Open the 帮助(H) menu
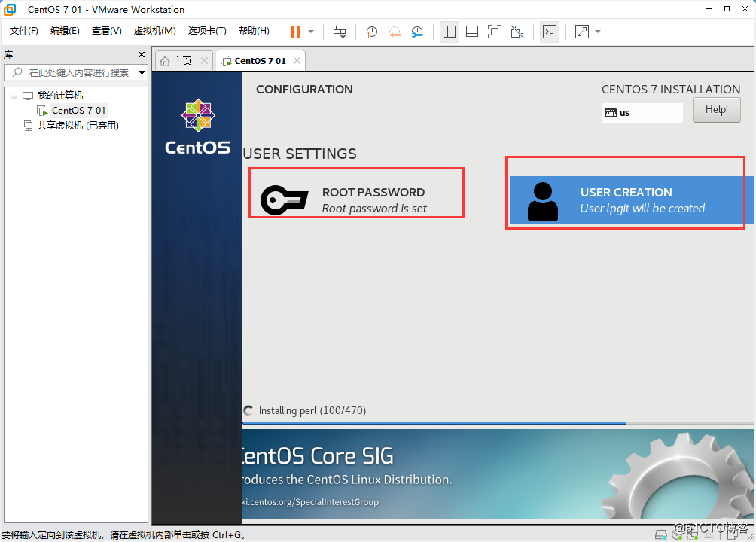 (x=254, y=31)
